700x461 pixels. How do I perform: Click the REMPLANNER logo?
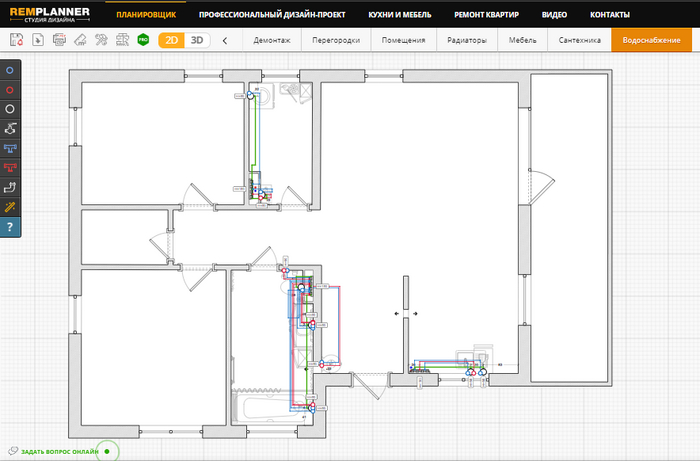50,15
